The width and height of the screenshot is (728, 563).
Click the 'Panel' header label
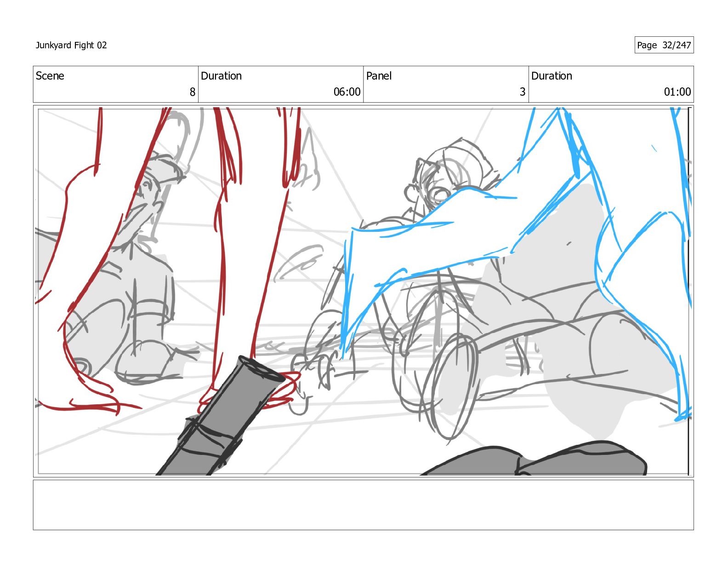pyautogui.click(x=379, y=76)
